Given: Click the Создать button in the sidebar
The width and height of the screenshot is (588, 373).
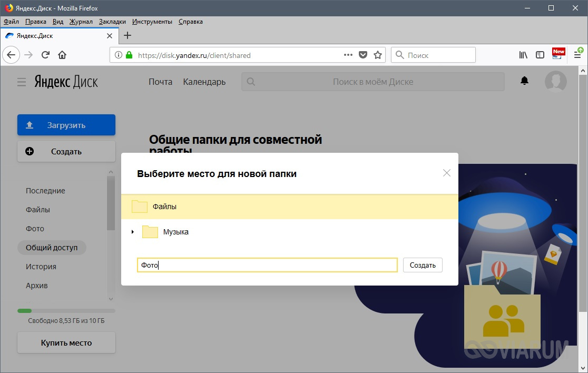Looking at the screenshot, I should [x=66, y=151].
